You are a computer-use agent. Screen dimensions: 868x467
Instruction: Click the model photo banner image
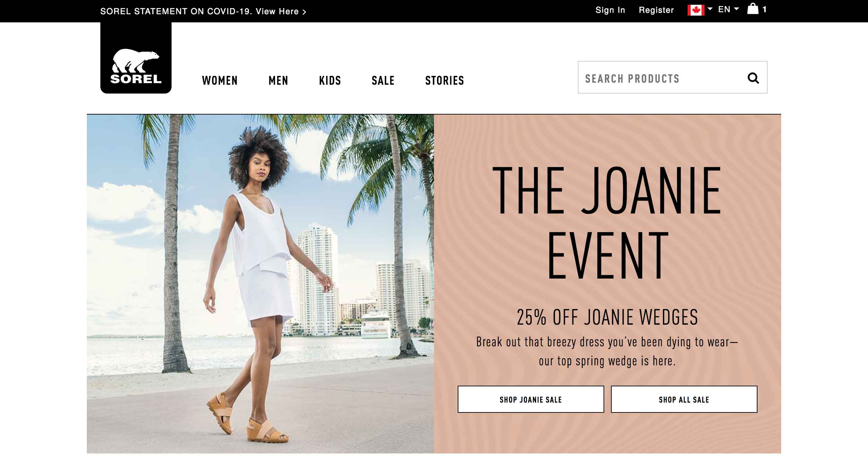(260, 284)
